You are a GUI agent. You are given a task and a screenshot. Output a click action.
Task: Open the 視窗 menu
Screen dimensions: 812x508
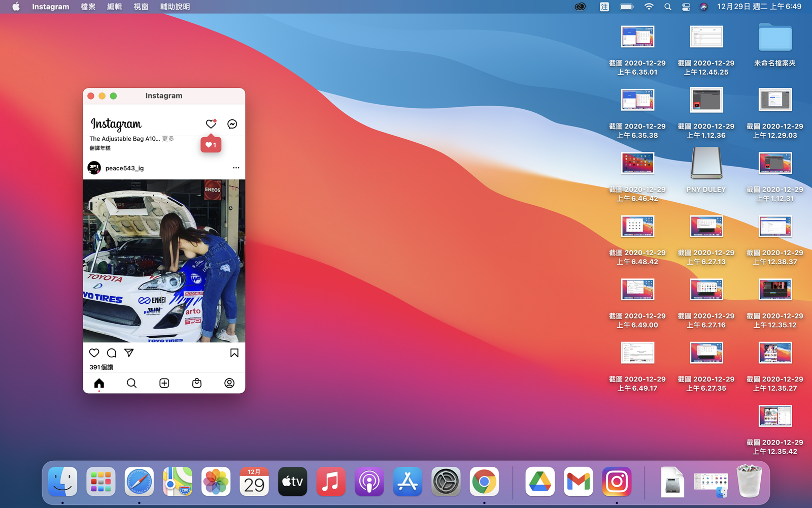141,7
